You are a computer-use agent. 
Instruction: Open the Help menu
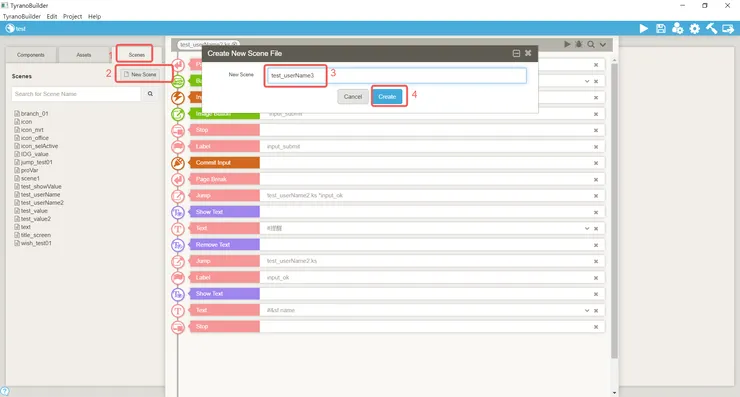(94, 16)
